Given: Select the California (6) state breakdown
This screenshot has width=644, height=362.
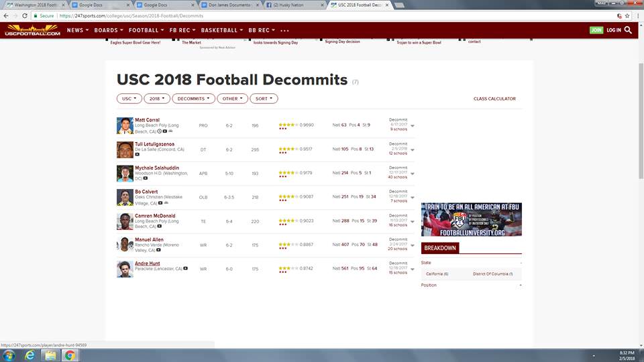Looking at the screenshot, I should click(437, 274).
